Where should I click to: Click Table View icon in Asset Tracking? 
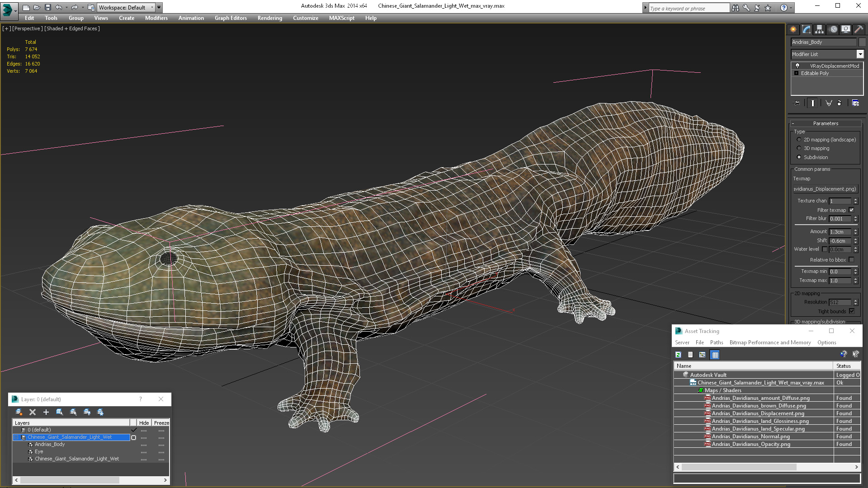point(715,355)
